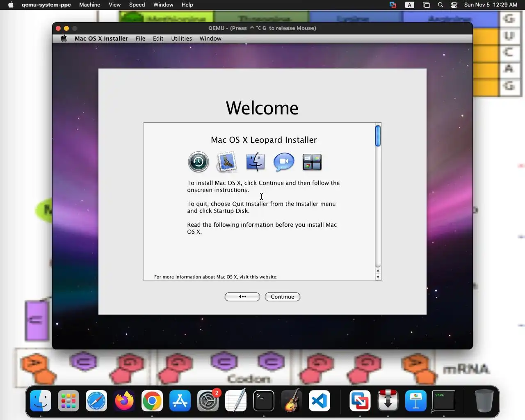This screenshot has width=525, height=420.
Task: Open Terminal from the Dock
Action: [x=264, y=401]
